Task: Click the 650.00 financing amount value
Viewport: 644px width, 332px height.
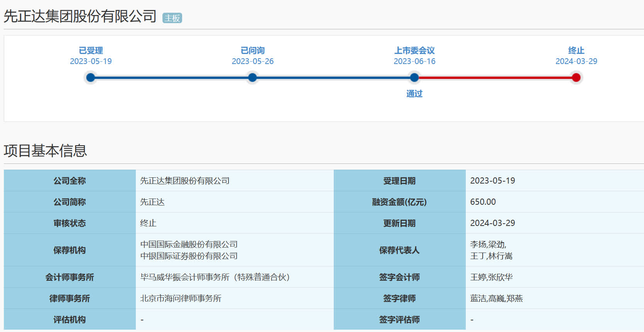Action: (483, 202)
